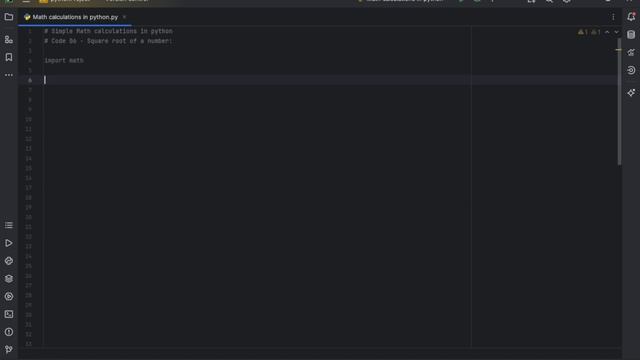Viewport: 640px width, 360px height.
Task: Open the Python Console tool window
Action: pos(9,261)
